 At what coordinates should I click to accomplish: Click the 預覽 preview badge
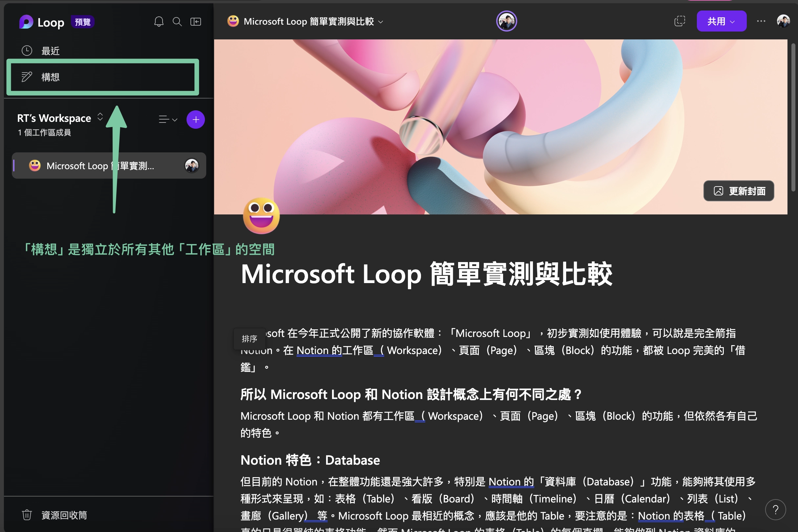tap(82, 22)
